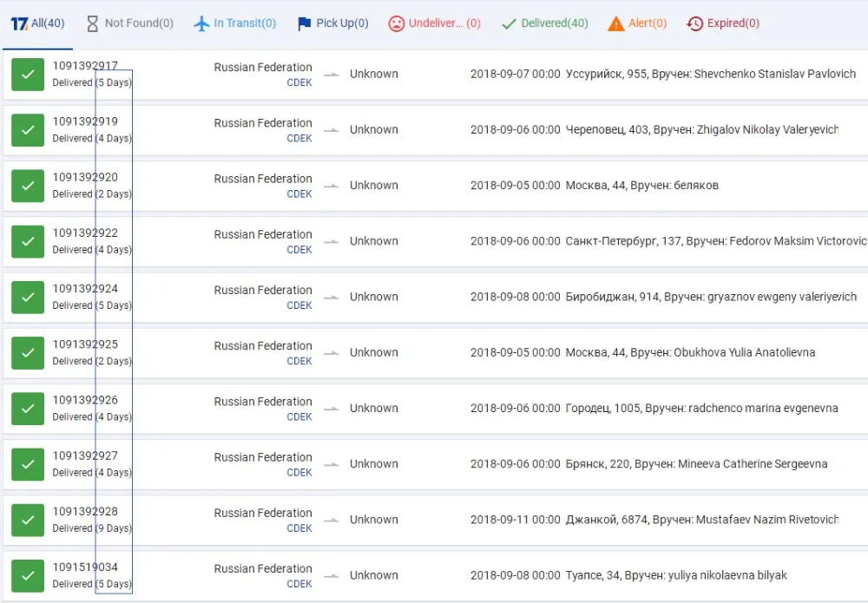This screenshot has height=603, width=868.
Task: Click green check icon for 1091392917
Action: [x=28, y=74]
